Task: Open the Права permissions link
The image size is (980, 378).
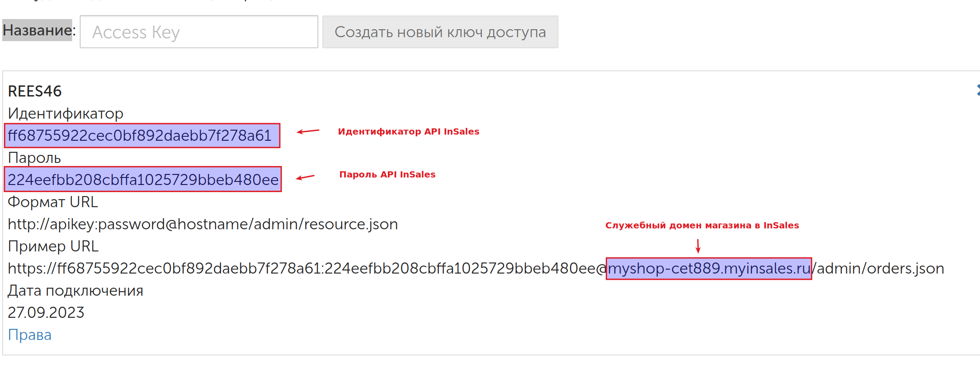Action: pyautogui.click(x=29, y=335)
